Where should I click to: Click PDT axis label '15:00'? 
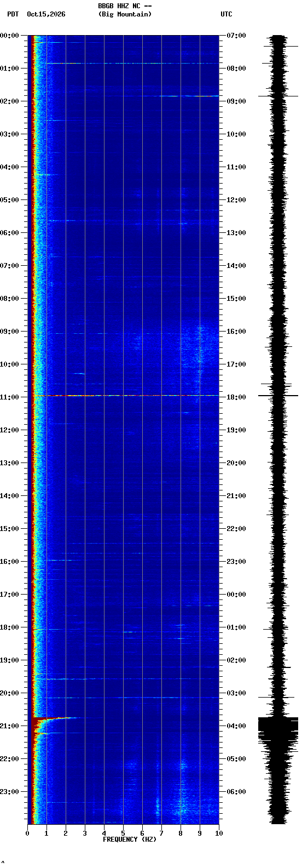[9, 529]
